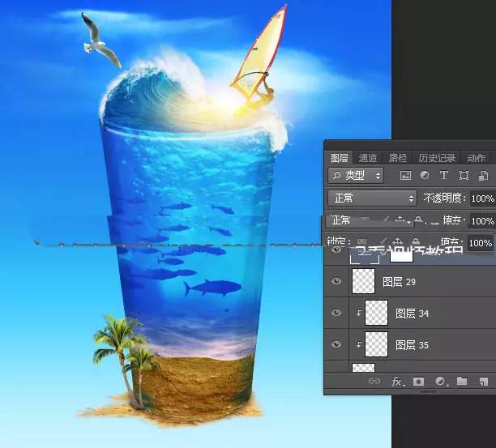Open the fx layer style menu
Image resolution: width=496 pixels, height=448 pixels.
(x=397, y=381)
